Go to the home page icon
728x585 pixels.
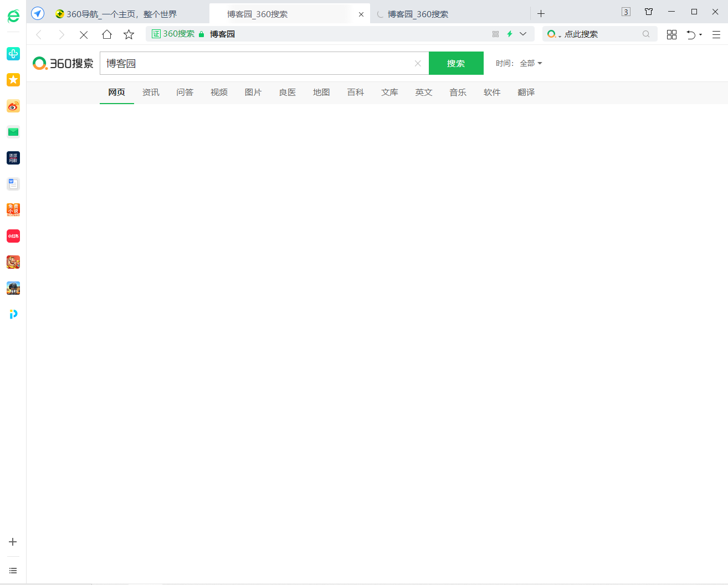coord(107,34)
